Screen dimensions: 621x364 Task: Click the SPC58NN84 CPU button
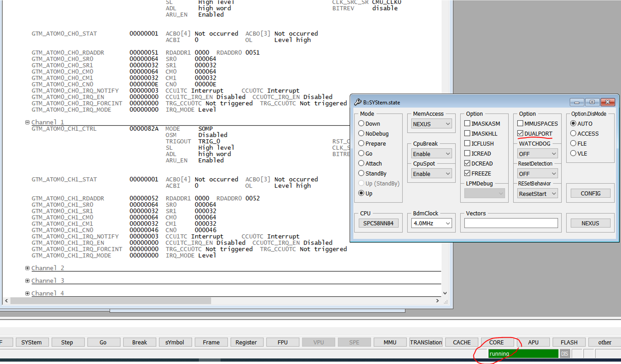click(x=378, y=223)
